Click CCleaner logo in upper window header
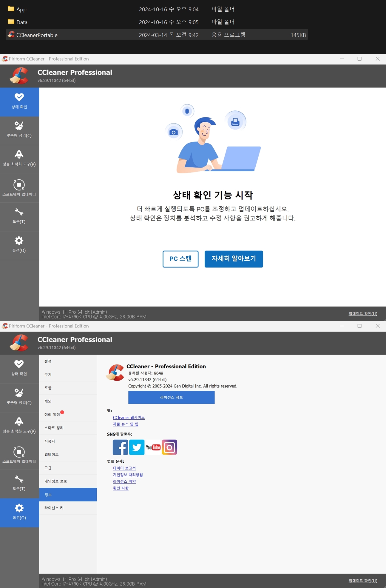The width and height of the screenshot is (386, 588). (19, 76)
